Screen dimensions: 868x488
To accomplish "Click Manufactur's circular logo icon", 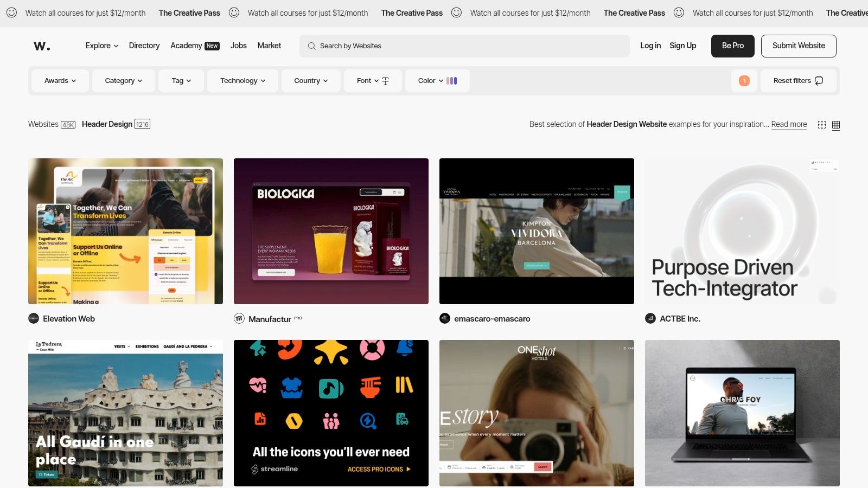I will click(x=239, y=318).
